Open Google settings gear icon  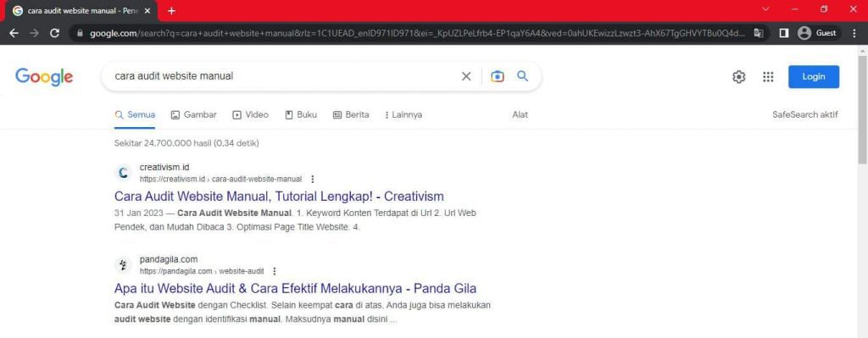[x=739, y=77]
